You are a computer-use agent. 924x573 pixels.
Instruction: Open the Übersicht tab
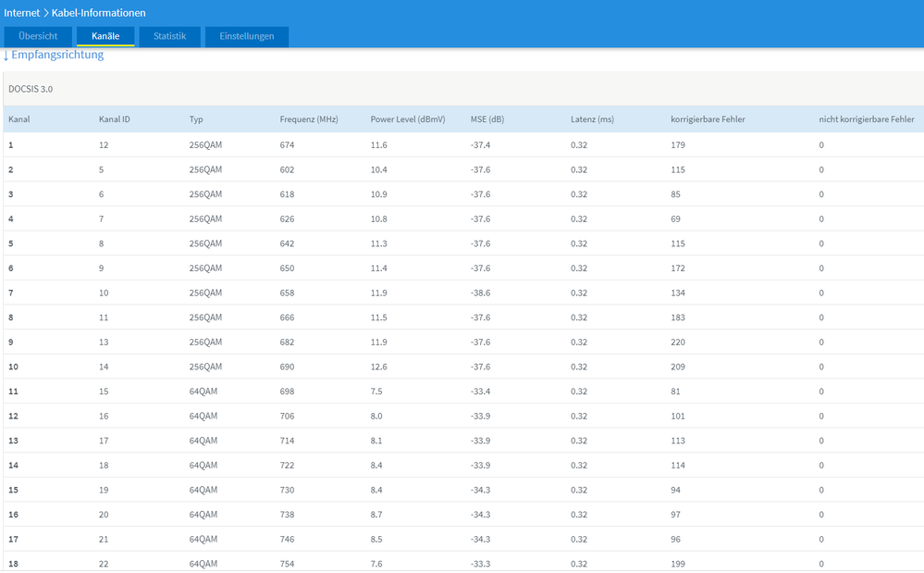click(38, 36)
